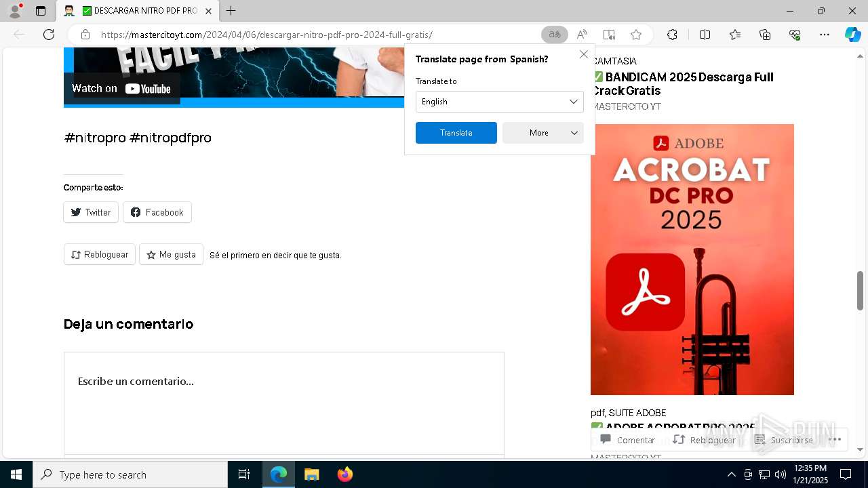This screenshot has height=488, width=868.
Task: Click the translate icon in address bar
Action: pos(555,35)
